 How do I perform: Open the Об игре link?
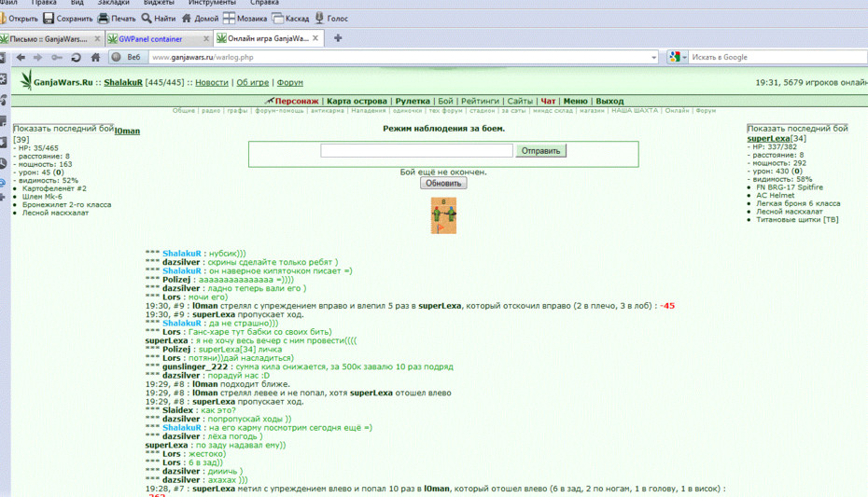tap(252, 82)
